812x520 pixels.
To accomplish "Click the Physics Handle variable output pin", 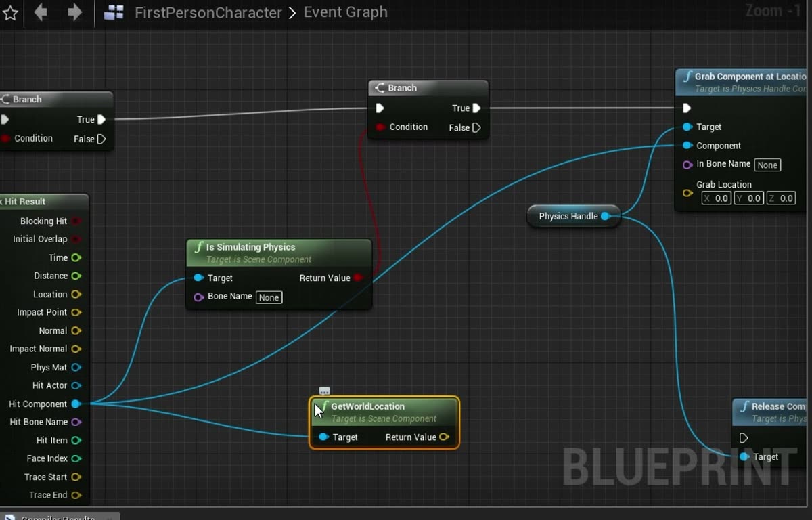I will coord(605,216).
